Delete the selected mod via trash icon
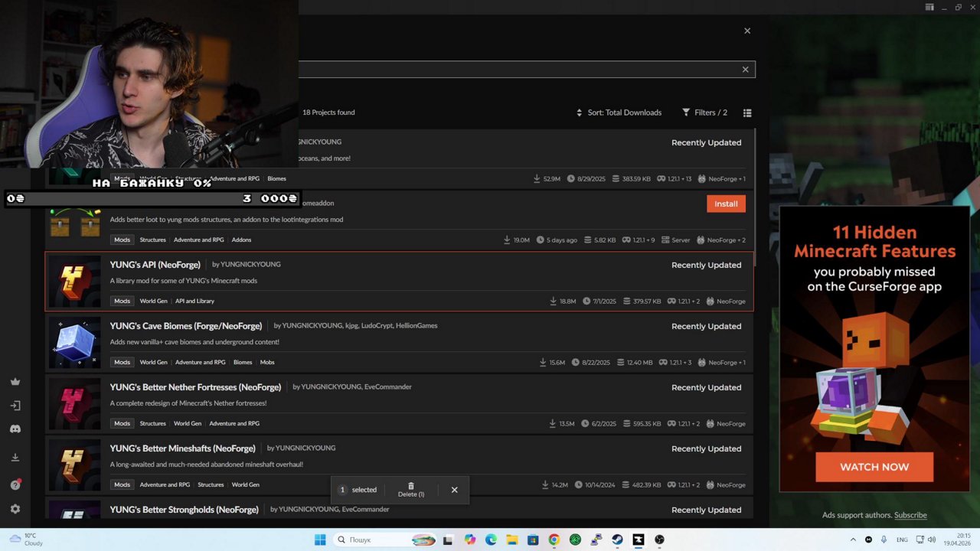Image resolution: width=980 pixels, height=551 pixels. tap(410, 490)
